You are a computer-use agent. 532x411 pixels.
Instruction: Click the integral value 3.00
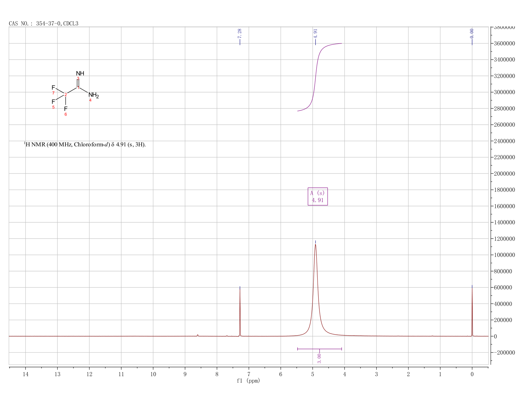[x=319, y=358]
